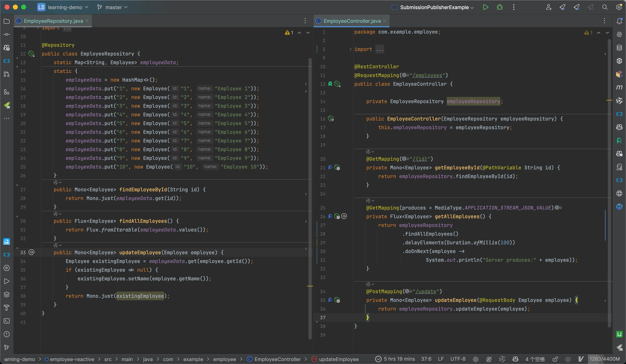Open /employees URL mapping globe dropdown
The height and width of the screenshot is (364, 626).
tap(405, 75)
